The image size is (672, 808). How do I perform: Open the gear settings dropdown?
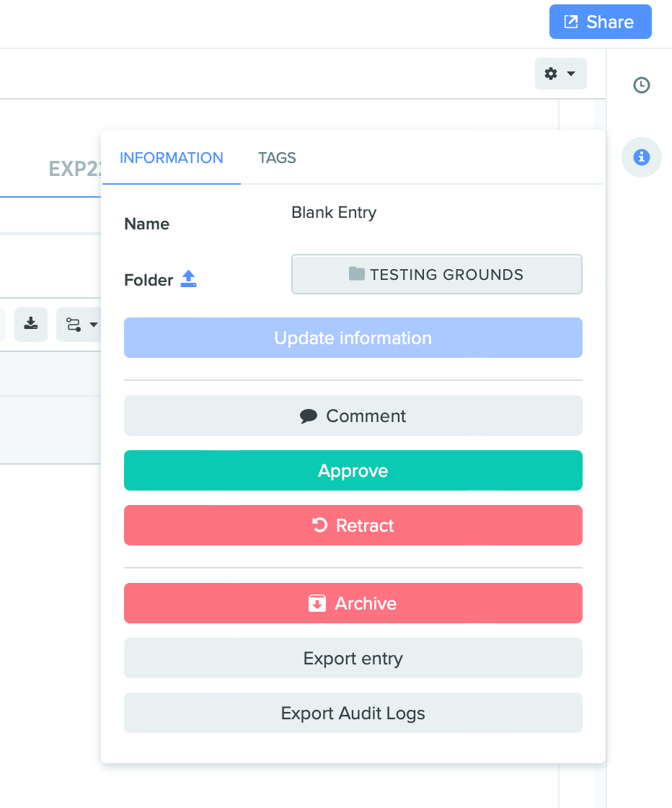(x=560, y=74)
